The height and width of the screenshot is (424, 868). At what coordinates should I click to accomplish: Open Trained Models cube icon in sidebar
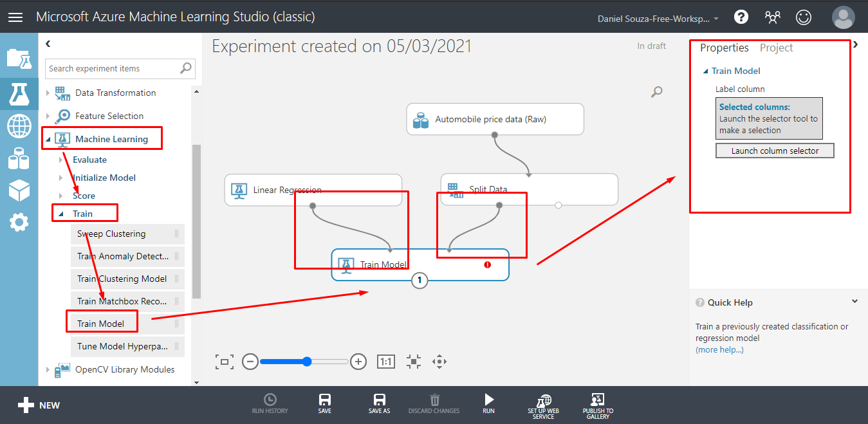click(19, 190)
